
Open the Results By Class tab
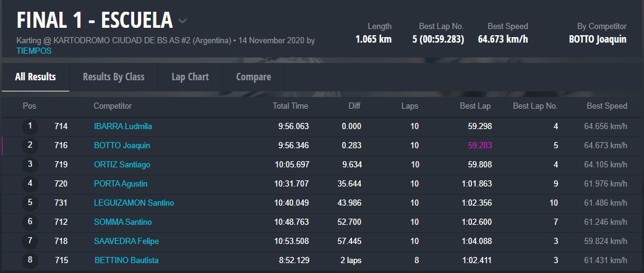tap(114, 77)
